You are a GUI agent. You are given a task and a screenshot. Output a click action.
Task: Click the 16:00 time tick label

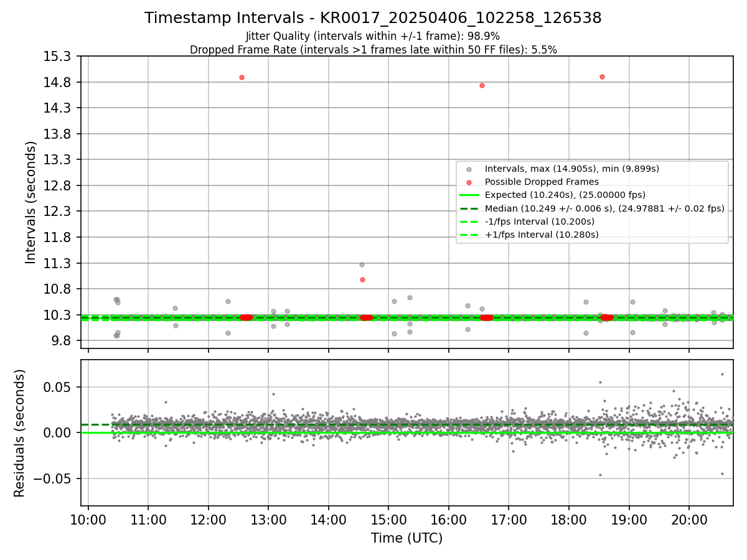[x=449, y=520]
